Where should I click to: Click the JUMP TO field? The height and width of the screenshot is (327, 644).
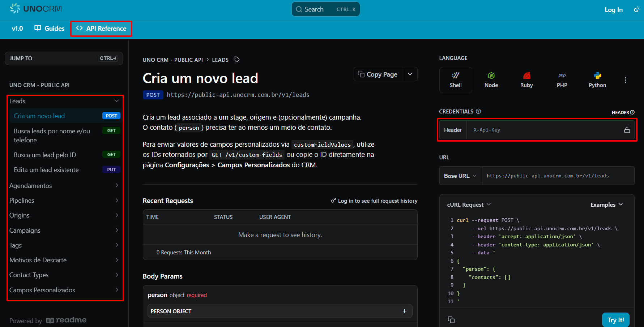64,58
